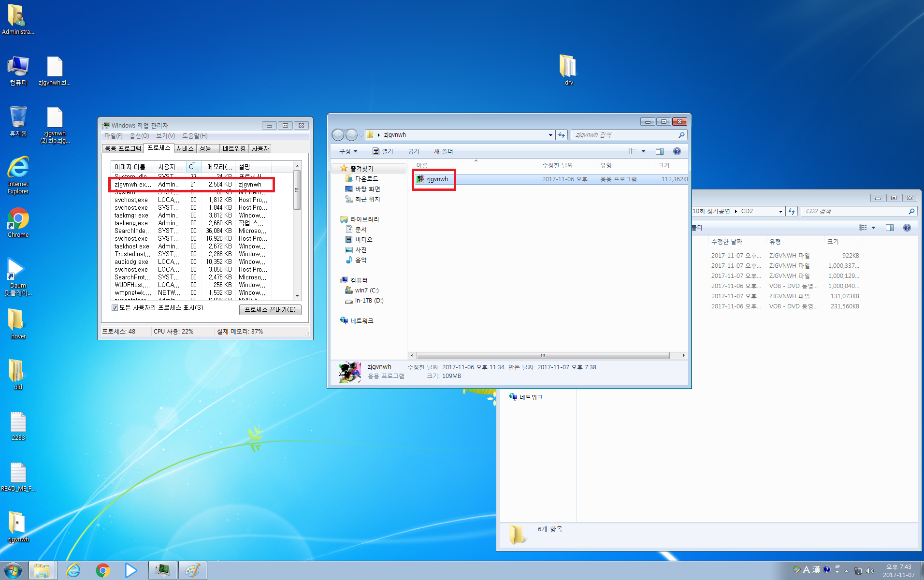924x580 pixels.
Task: Select taskmgr.exe process row
Action: (x=192, y=215)
